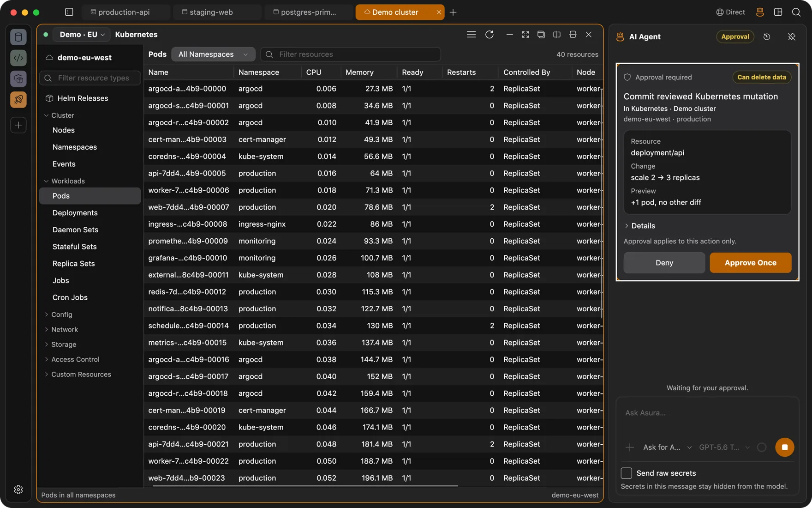Open AI Agent history clock icon
812x508 pixels.
pyautogui.click(x=767, y=36)
